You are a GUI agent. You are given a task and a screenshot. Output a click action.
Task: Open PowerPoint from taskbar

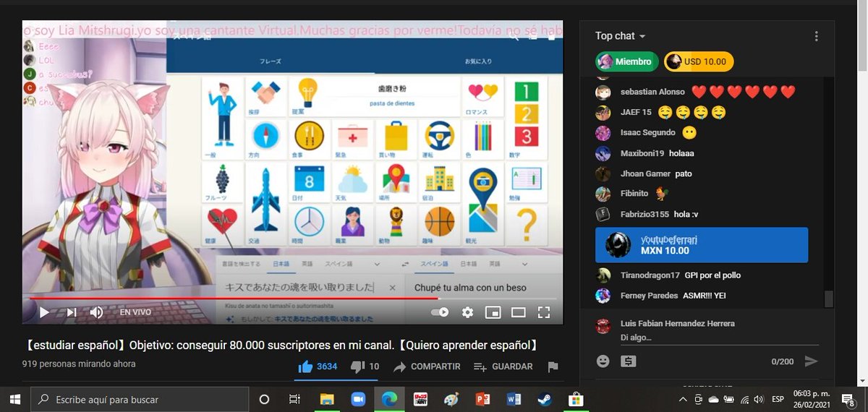[482, 399]
